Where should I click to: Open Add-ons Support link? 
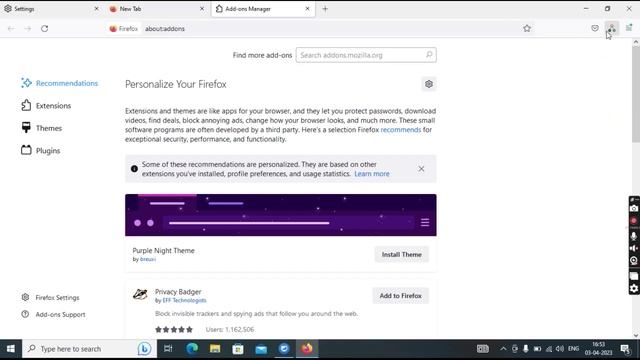point(53,314)
